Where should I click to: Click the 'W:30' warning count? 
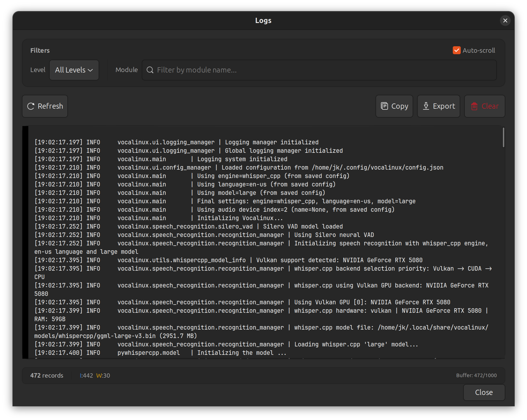click(103, 375)
